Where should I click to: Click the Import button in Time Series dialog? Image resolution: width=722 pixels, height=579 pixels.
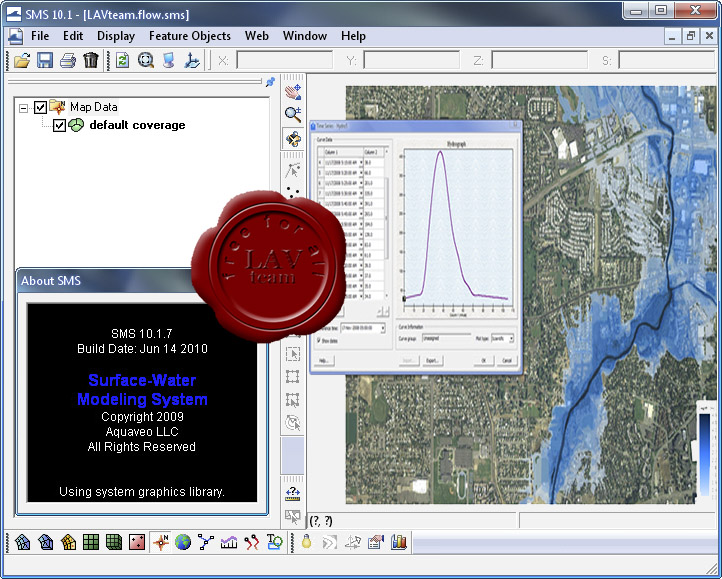coord(408,360)
